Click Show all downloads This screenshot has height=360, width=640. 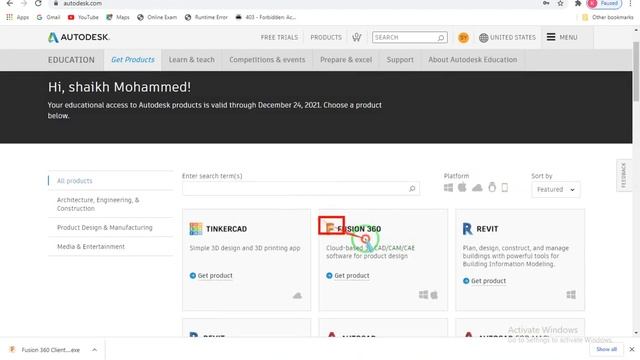coord(606,349)
